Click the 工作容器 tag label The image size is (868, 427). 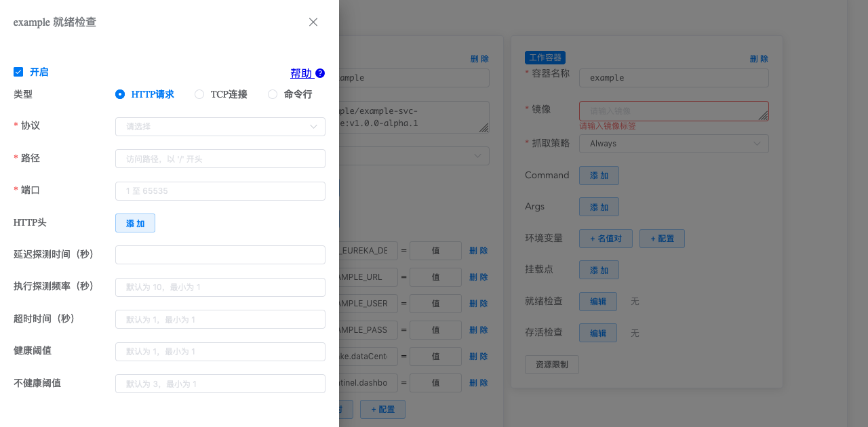point(545,58)
